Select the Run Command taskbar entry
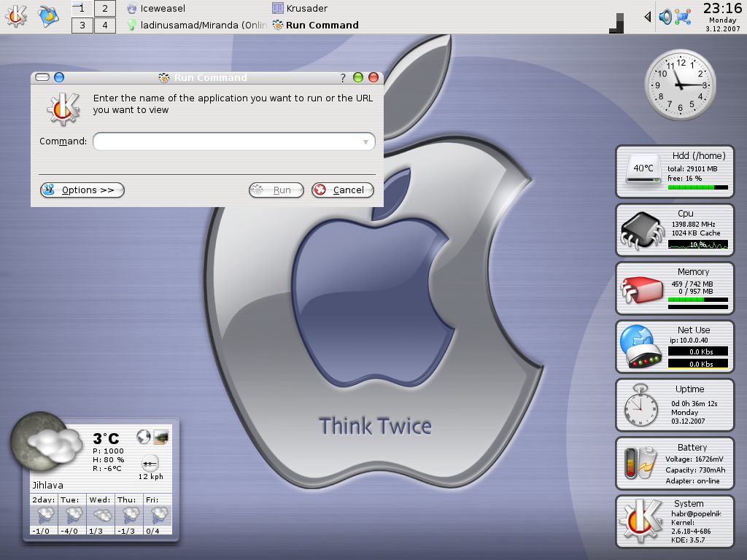Image resolution: width=747 pixels, height=560 pixels. 341,26
